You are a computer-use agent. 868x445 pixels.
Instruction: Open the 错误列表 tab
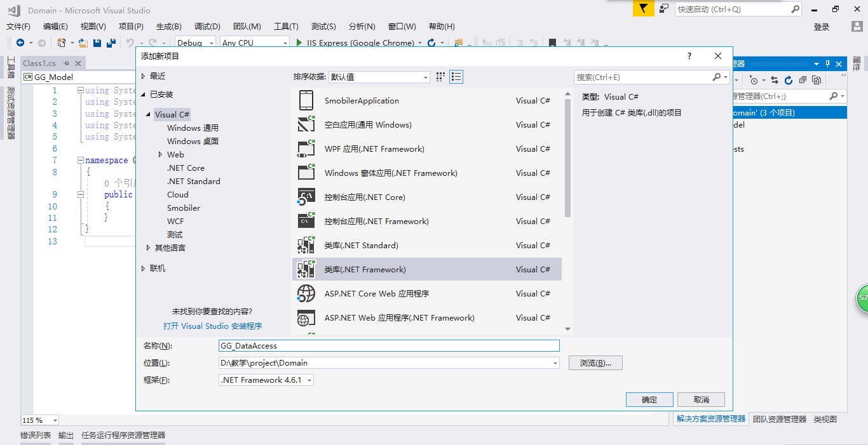36,435
